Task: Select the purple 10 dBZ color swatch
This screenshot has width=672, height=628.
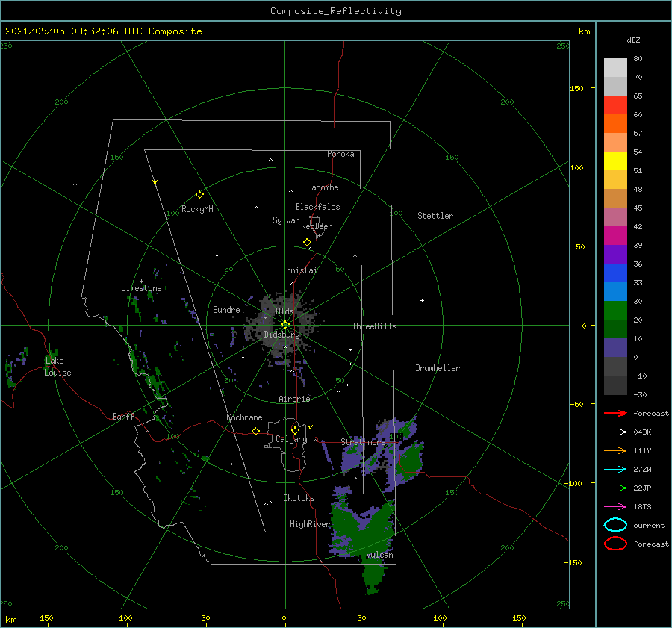Action: coord(615,348)
